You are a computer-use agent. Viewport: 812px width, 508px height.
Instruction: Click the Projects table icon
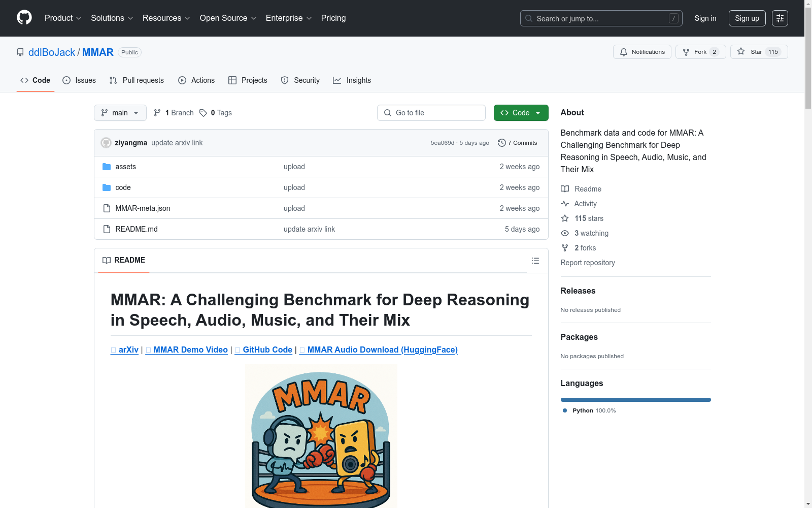tap(232, 80)
